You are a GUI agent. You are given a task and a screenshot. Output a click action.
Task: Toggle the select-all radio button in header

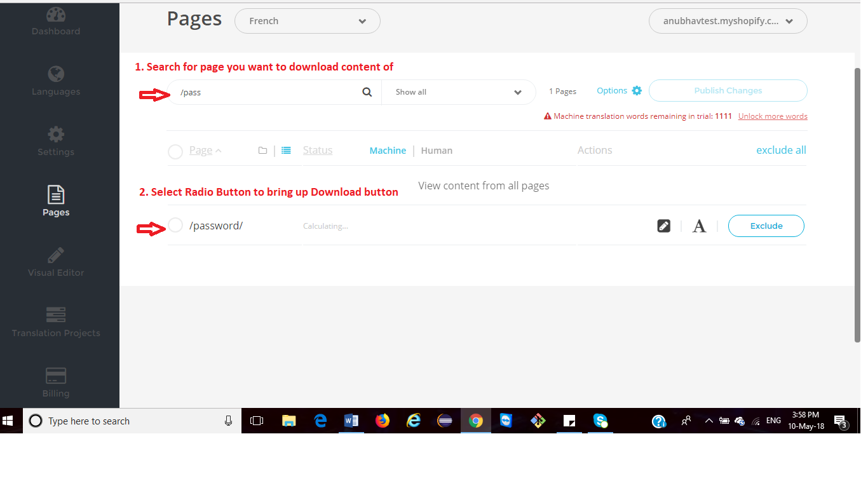click(x=175, y=151)
